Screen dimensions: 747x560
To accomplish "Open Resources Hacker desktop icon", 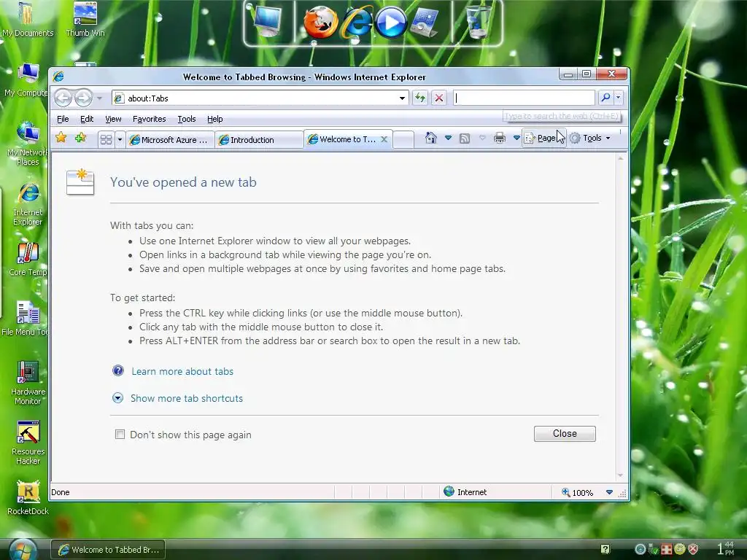I will pos(28,443).
